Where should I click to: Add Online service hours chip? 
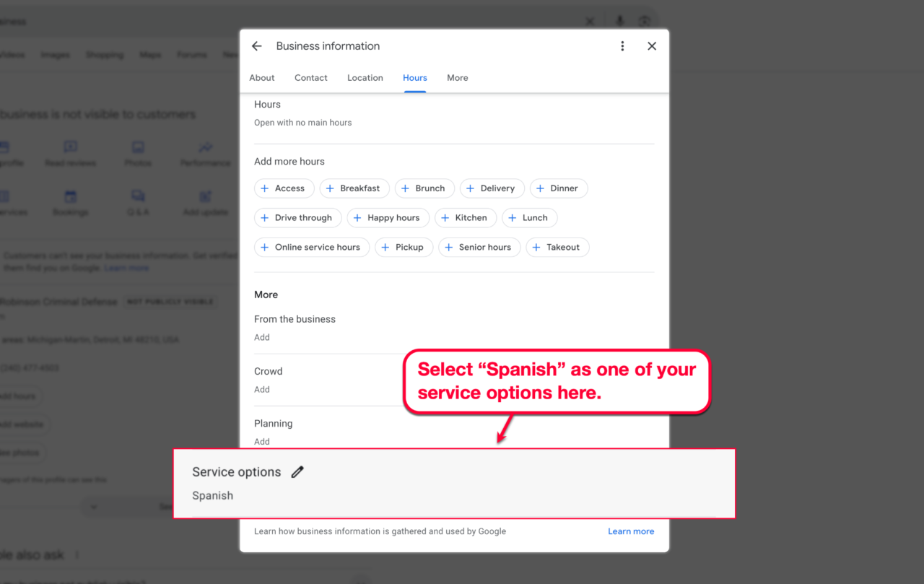point(311,248)
